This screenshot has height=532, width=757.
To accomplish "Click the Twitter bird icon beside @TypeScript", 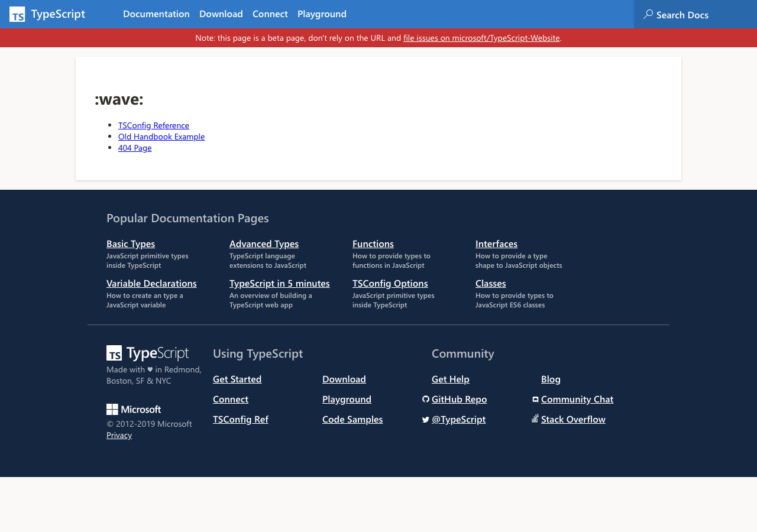I will click(x=426, y=420).
